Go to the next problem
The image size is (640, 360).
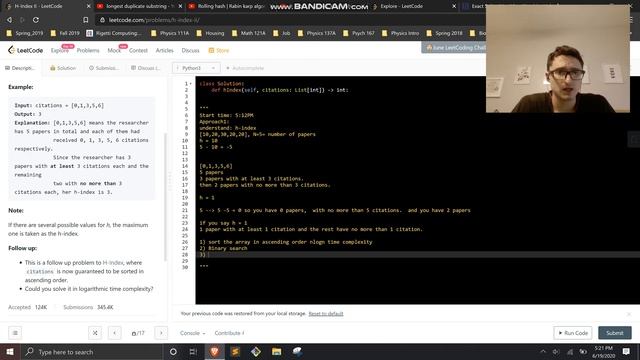[161, 333]
